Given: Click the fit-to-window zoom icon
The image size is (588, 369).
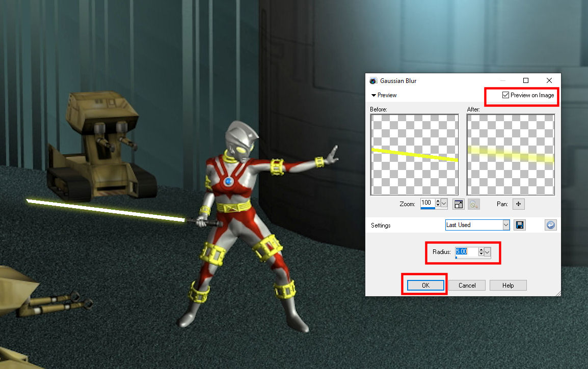Looking at the screenshot, I should point(458,204).
